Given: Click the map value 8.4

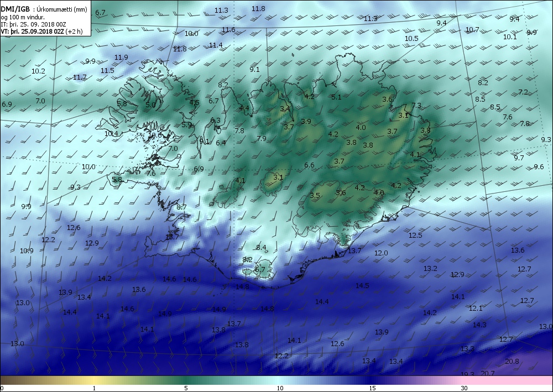Looking at the screenshot, I should pyautogui.click(x=262, y=248).
